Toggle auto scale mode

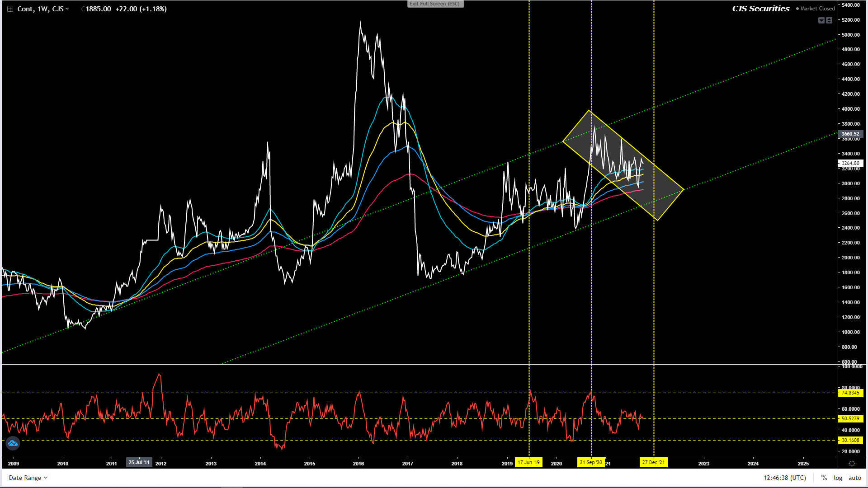(854, 478)
